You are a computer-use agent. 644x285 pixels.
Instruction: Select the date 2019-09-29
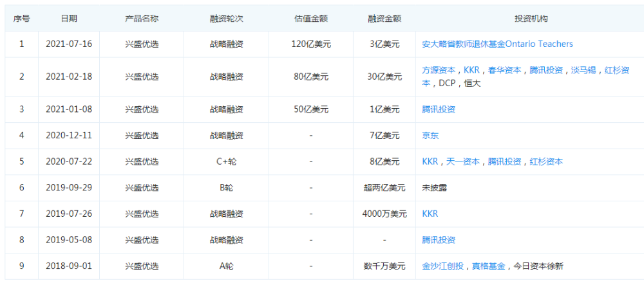(x=69, y=188)
